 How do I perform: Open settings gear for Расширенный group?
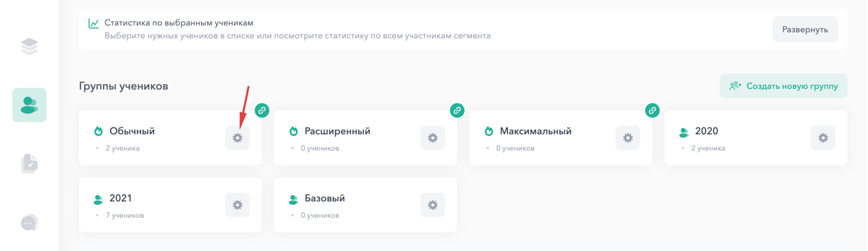coord(432,138)
